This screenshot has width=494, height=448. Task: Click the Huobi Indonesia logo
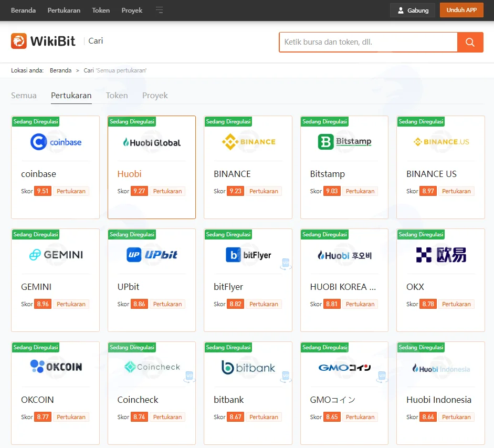pyautogui.click(x=441, y=369)
